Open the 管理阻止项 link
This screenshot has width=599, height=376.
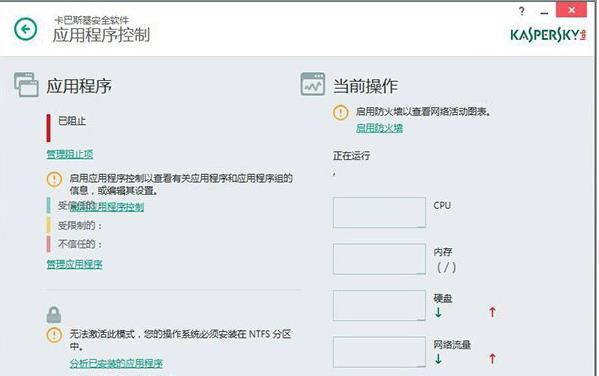pyautogui.click(x=70, y=154)
